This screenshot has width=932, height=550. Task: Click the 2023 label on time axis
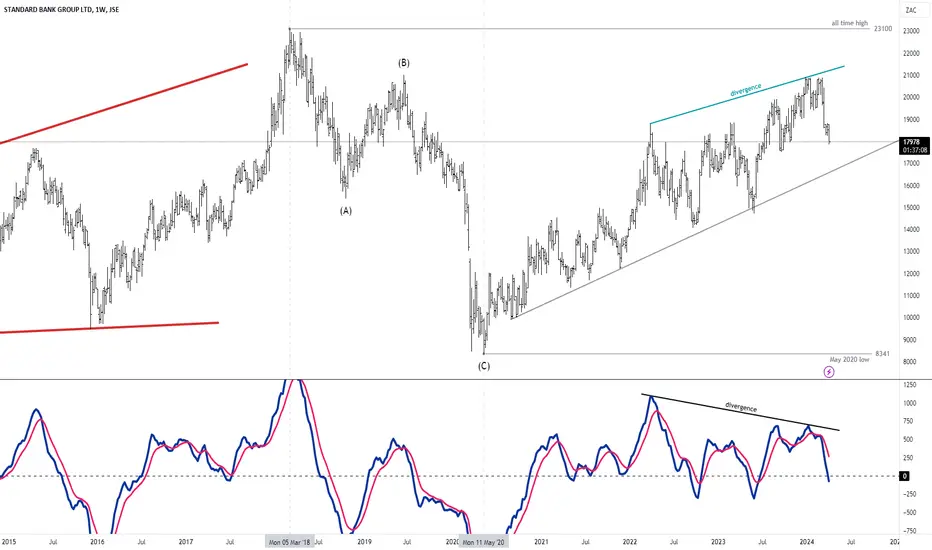pos(718,542)
